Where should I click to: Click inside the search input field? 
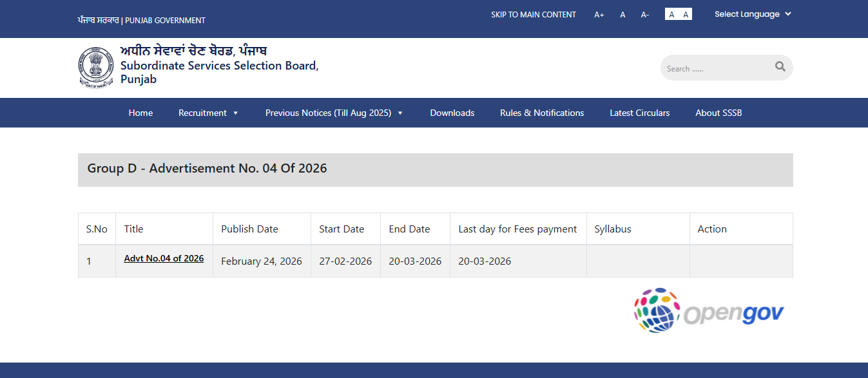point(715,68)
